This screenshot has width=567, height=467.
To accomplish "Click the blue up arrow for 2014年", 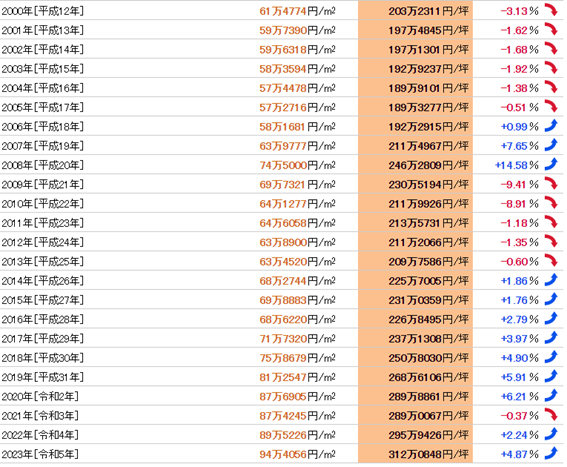I will click(551, 280).
